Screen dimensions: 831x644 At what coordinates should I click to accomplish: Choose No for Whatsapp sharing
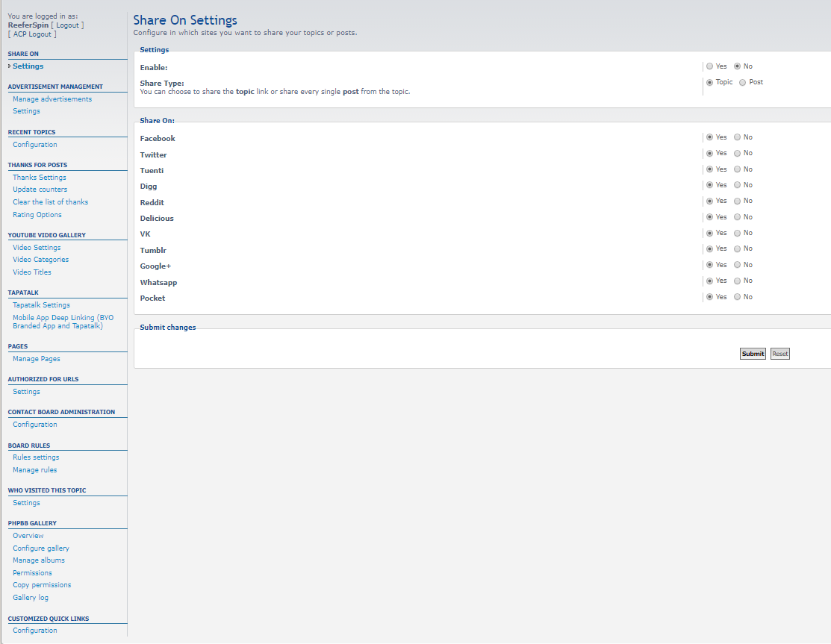pos(738,281)
